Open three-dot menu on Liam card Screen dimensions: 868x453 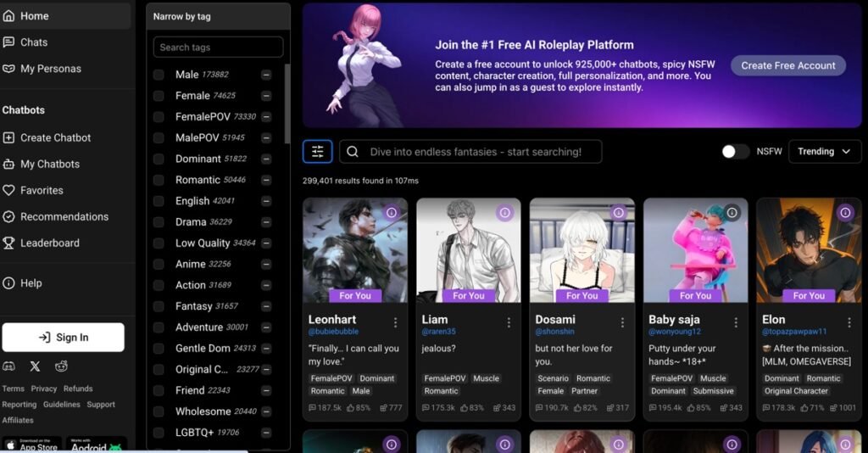[x=509, y=322]
